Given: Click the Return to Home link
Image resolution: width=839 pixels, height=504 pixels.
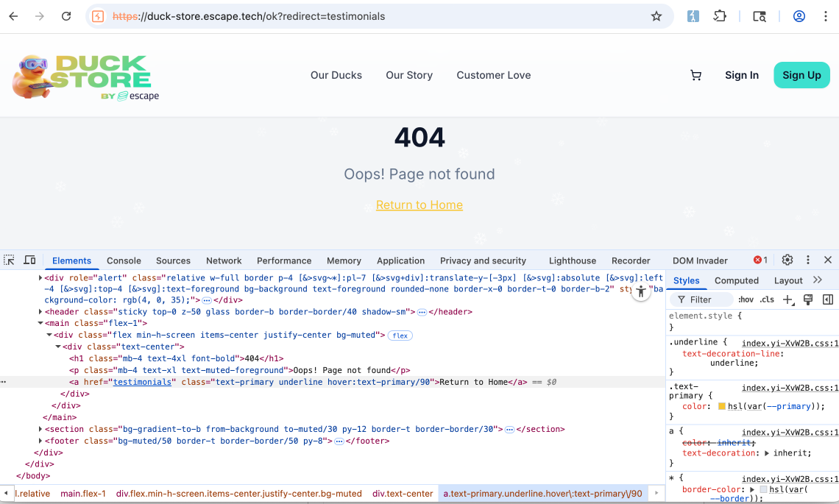Looking at the screenshot, I should tap(419, 205).
